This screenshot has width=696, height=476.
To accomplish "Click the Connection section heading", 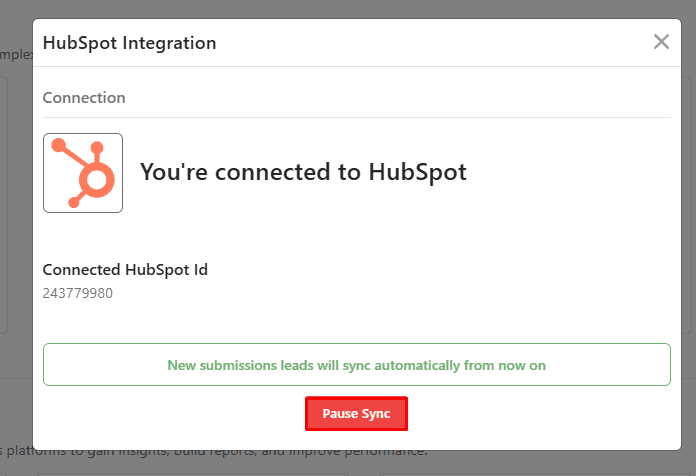I will [x=84, y=98].
